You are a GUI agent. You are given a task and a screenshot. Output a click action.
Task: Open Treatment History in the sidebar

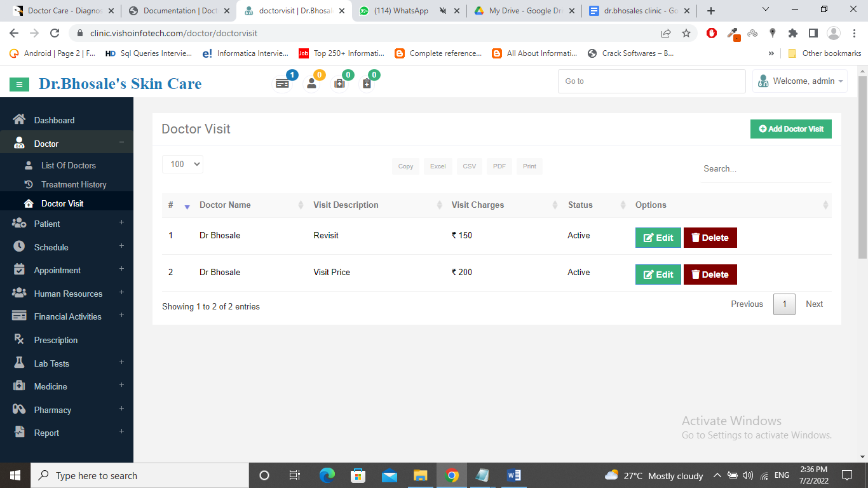pos(74,184)
